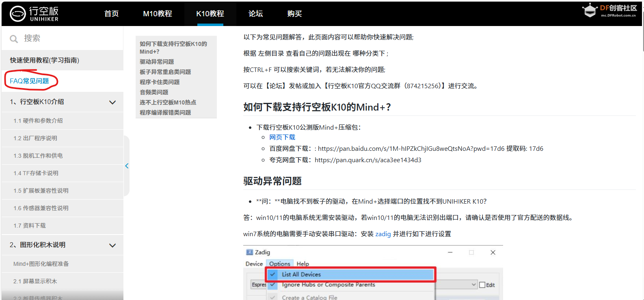The image size is (644, 300).
Task: Open 1.5 扩展板兼容性说明
Action: point(63,191)
